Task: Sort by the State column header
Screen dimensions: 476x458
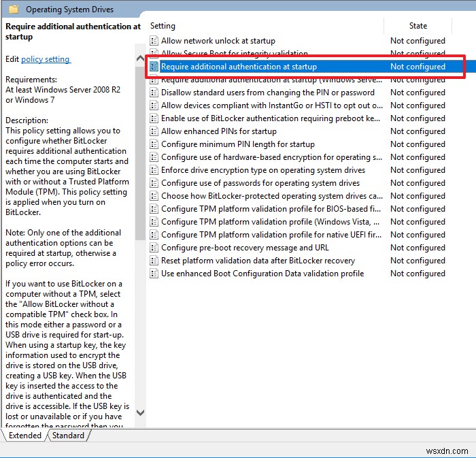Action: pyautogui.click(x=418, y=26)
